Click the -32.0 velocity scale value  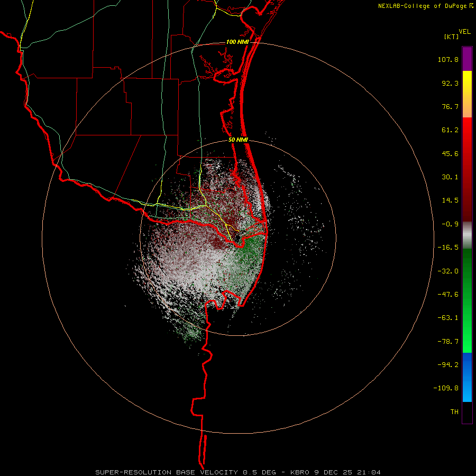pos(448,271)
